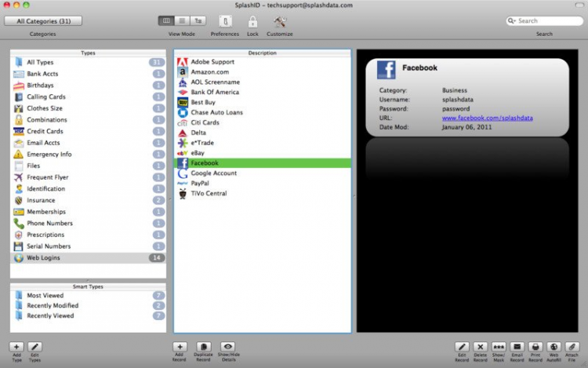Click the Edit Record pencil button
Screen dimensions: 588x368
(x=462, y=347)
